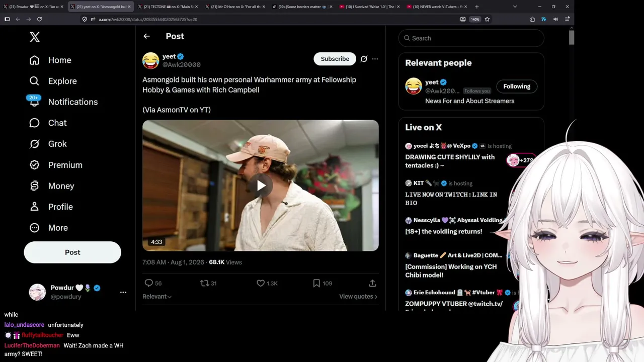Repost the Asmongold post
The height and width of the screenshot is (362, 644).
coord(204,283)
